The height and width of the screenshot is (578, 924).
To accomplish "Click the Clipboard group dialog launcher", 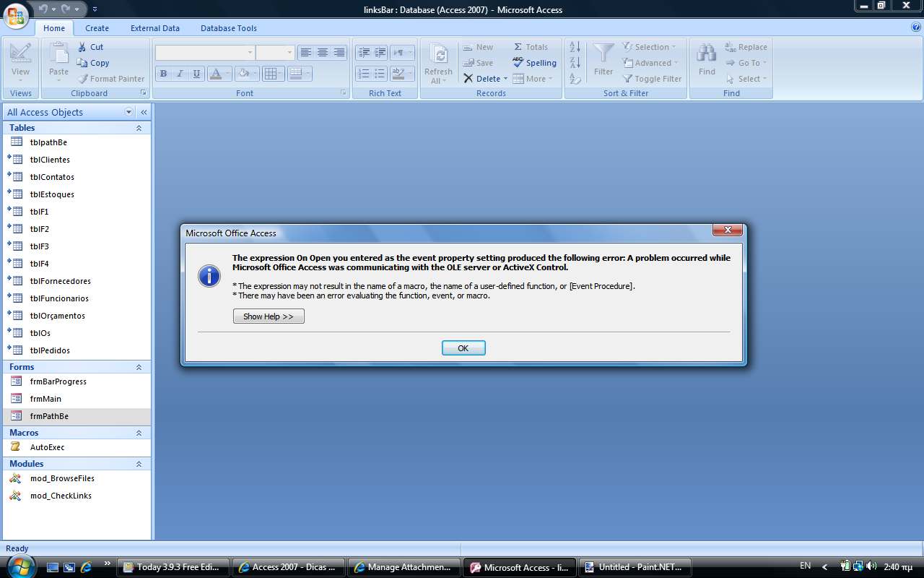I will pos(143,93).
